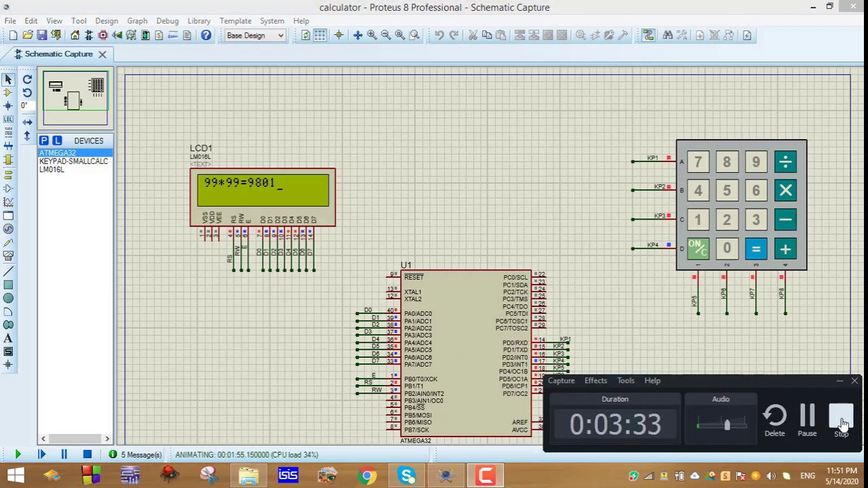Viewport: 868px width, 488px height.
Task: Open the Help question-mark icon
Action: (x=205, y=35)
